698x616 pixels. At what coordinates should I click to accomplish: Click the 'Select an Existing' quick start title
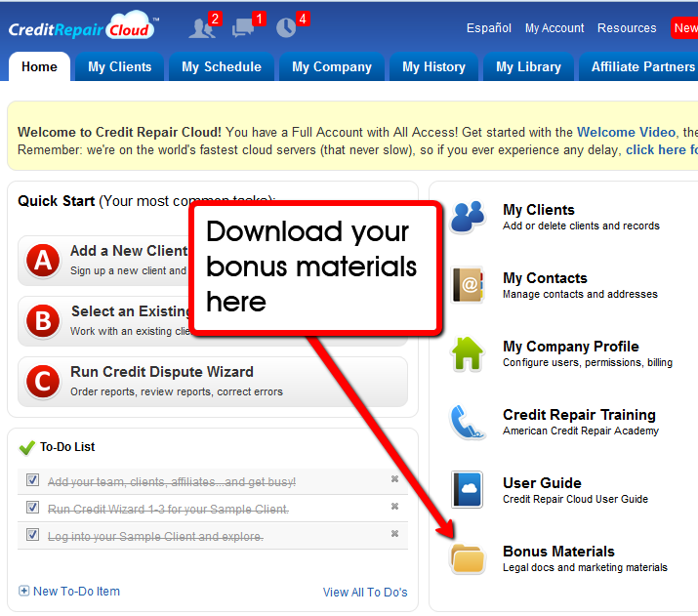(x=131, y=311)
